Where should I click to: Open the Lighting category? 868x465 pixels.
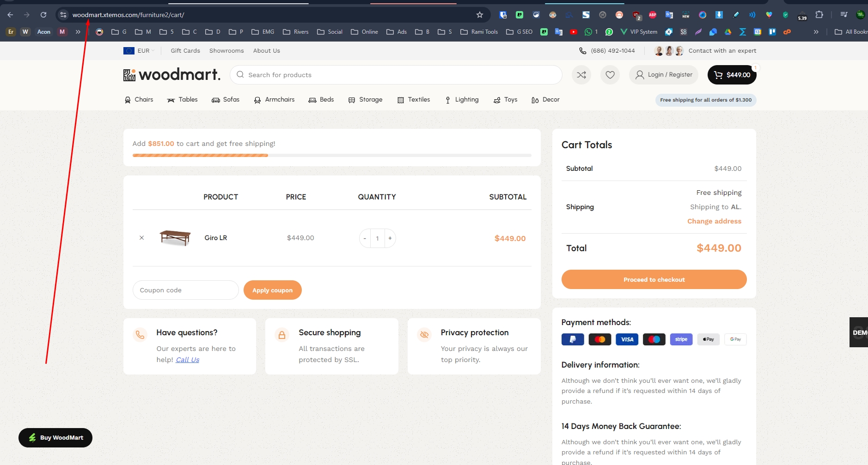pyautogui.click(x=462, y=100)
